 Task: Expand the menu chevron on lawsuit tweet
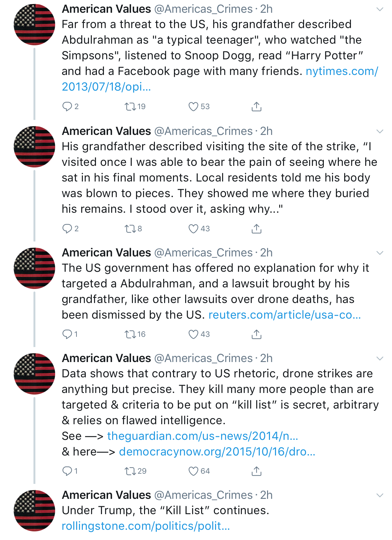click(380, 253)
